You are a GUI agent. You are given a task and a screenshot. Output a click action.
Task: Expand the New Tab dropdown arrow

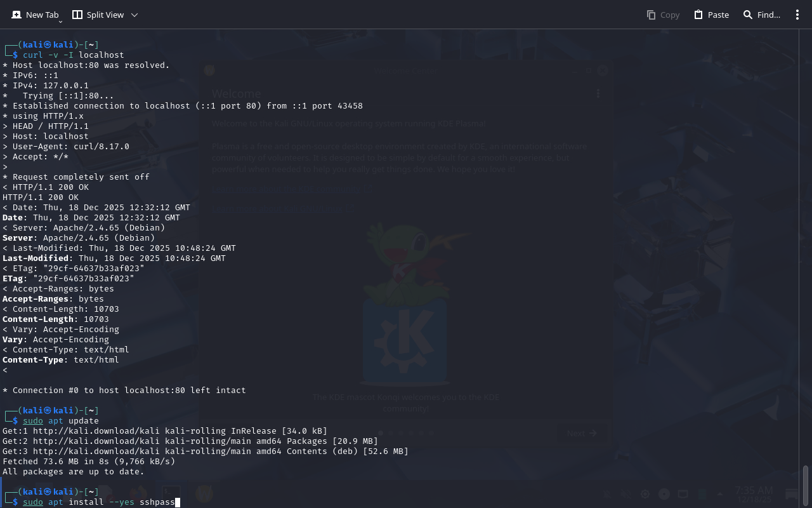(61, 22)
